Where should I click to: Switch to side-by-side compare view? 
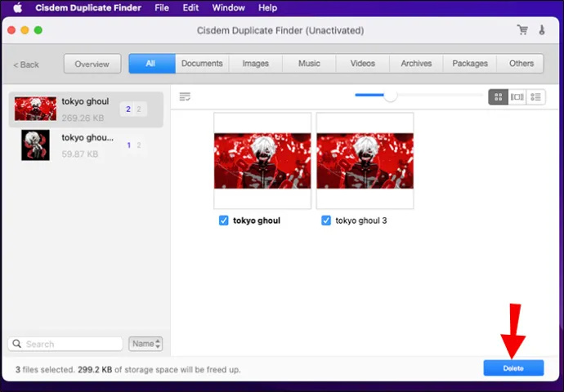tap(517, 97)
